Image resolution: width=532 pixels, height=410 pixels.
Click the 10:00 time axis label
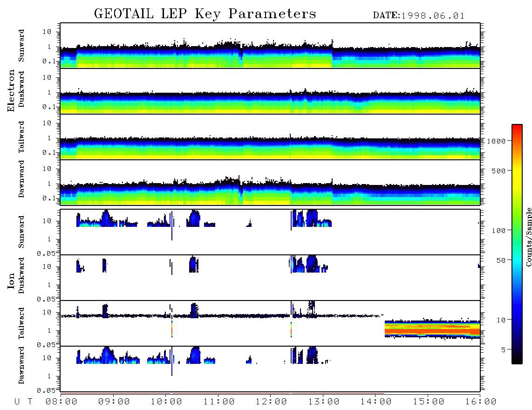(166, 402)
